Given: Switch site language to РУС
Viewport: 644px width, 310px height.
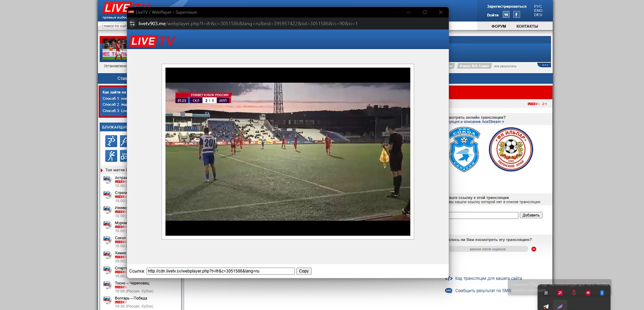Looking at the screenshot, I should 538,6.
